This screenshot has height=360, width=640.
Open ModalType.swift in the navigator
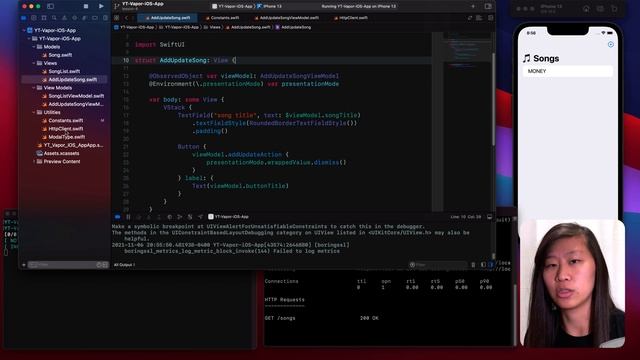pos(67,137)
